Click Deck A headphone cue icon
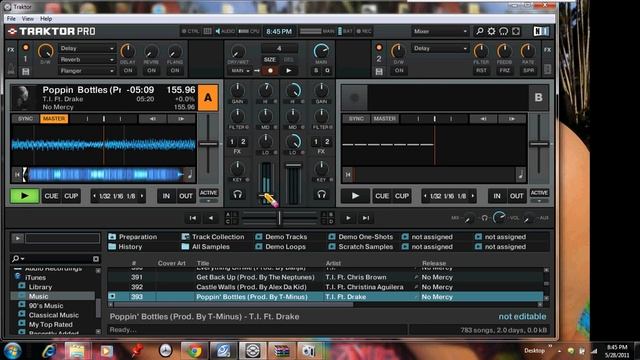The image size is (640, 360). pyautogui.click(x=238, y=195)
